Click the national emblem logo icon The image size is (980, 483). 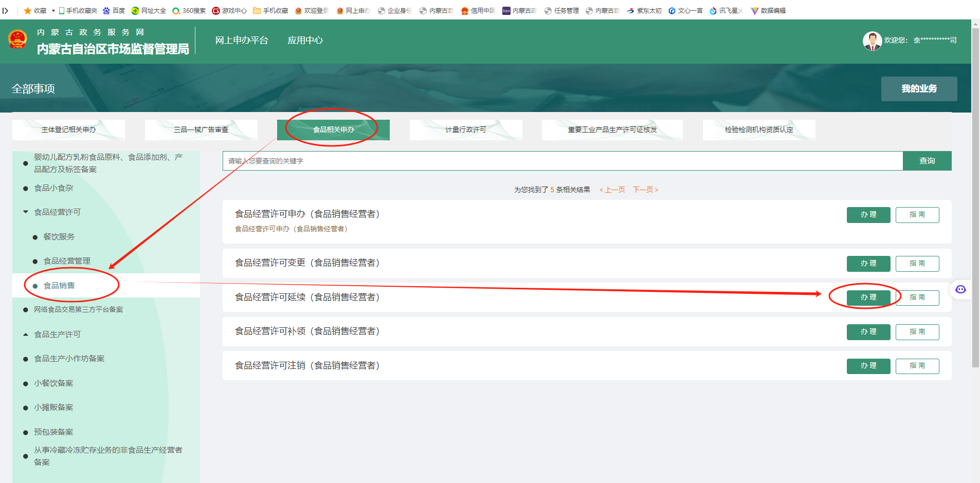pyautogui.click(x=18, y=40)
